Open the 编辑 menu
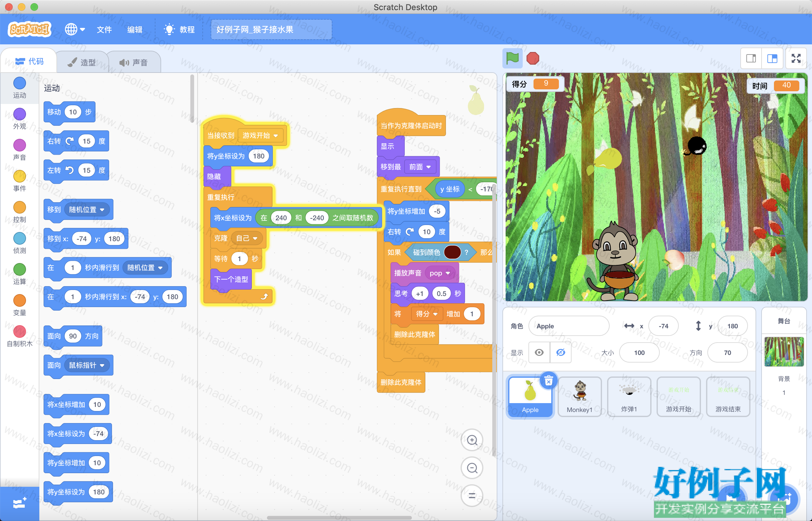The height and width of the screenshot is (521, 812). coord(134,30)
